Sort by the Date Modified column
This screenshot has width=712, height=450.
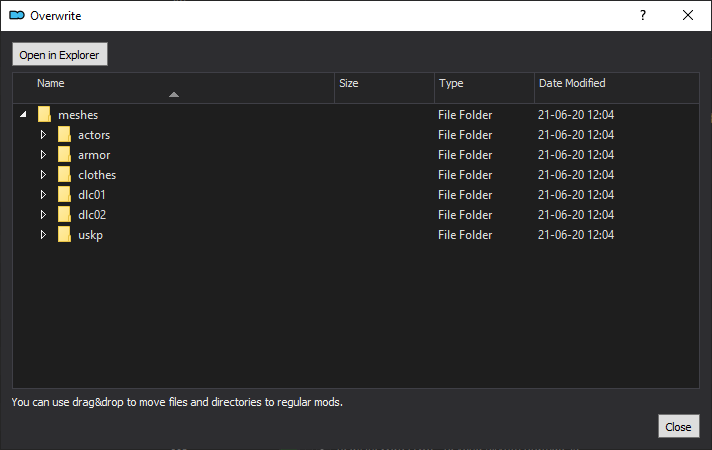pos(617,88)
